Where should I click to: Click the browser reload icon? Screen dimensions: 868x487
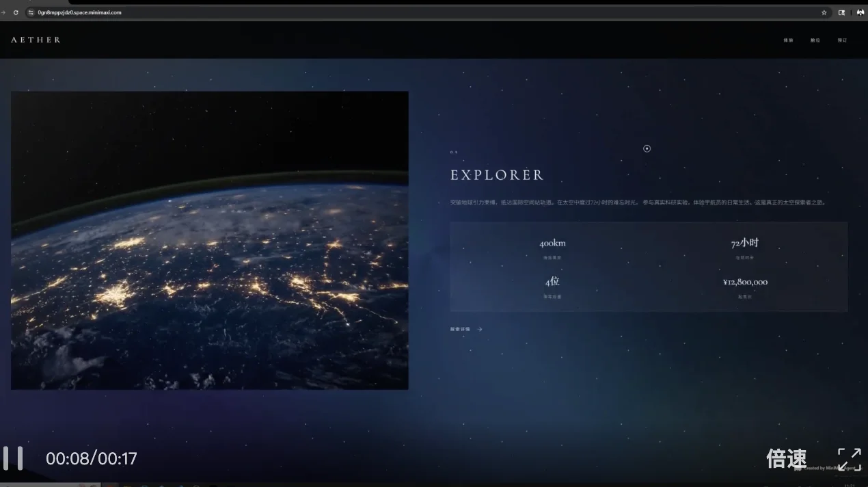click(16, 12)
